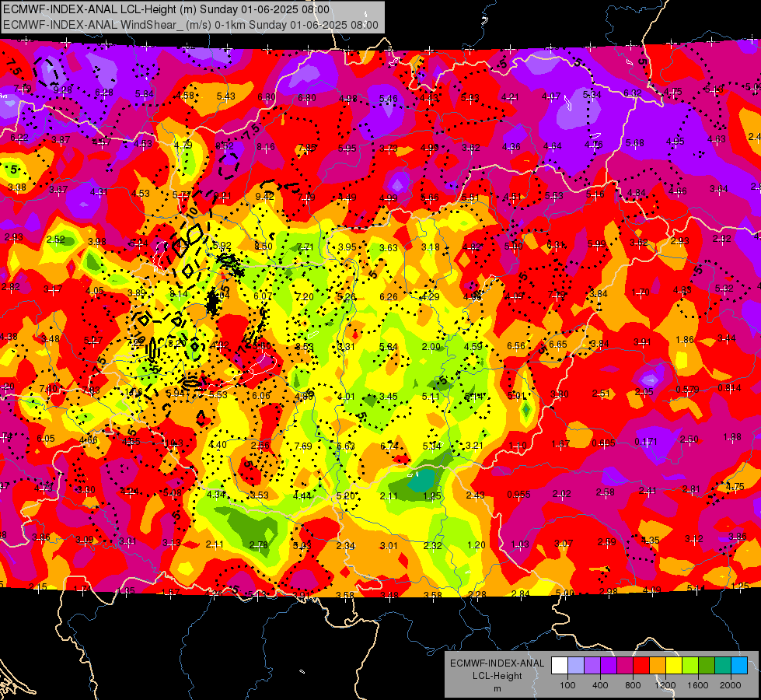Click the red legend swatch
761x700 pixels.
tap(641, 666)
